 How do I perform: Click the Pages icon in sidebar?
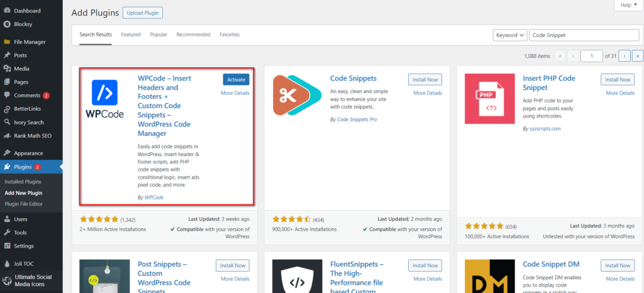pos(6,82)
